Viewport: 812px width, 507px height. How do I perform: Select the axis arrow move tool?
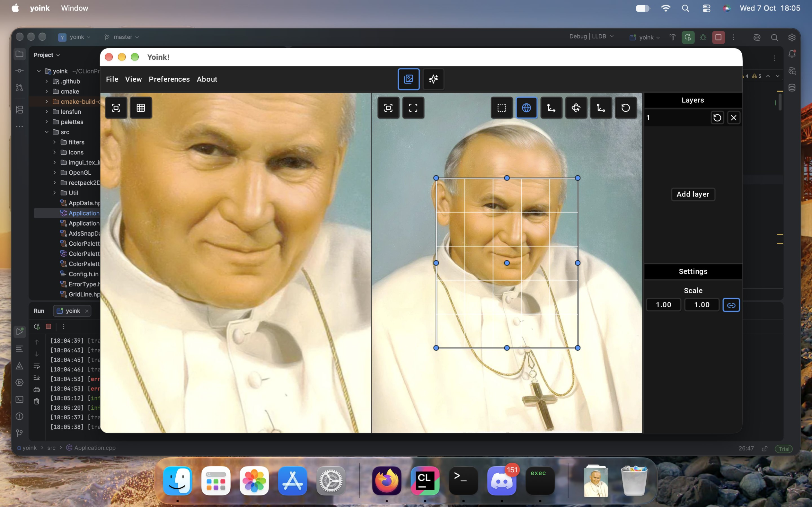pyautogui.click(x=551, y=108)
